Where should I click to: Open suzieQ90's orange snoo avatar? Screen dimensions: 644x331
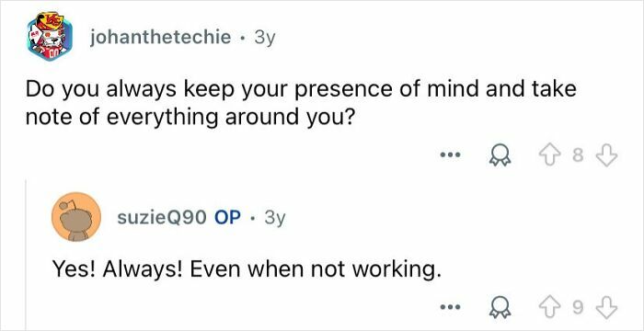pos(76,216)
